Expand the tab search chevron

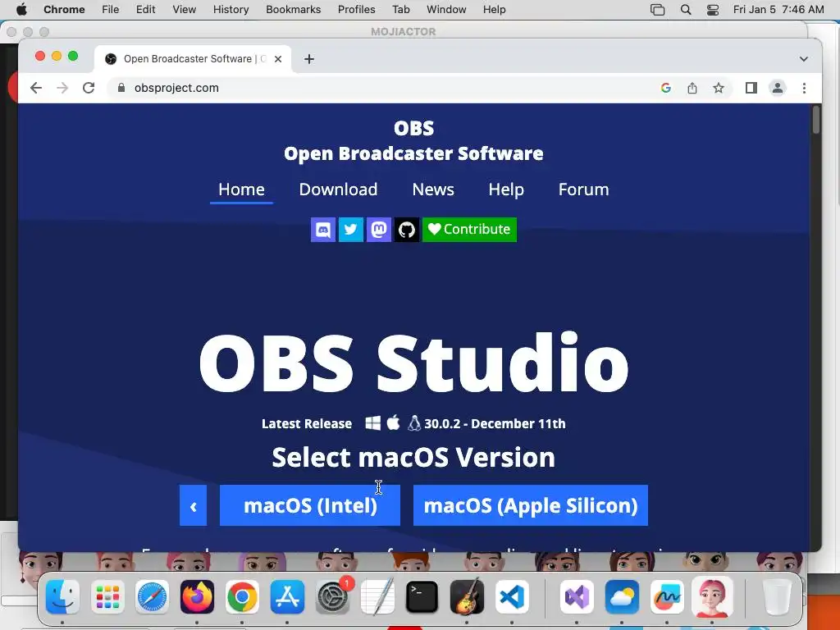804,59
